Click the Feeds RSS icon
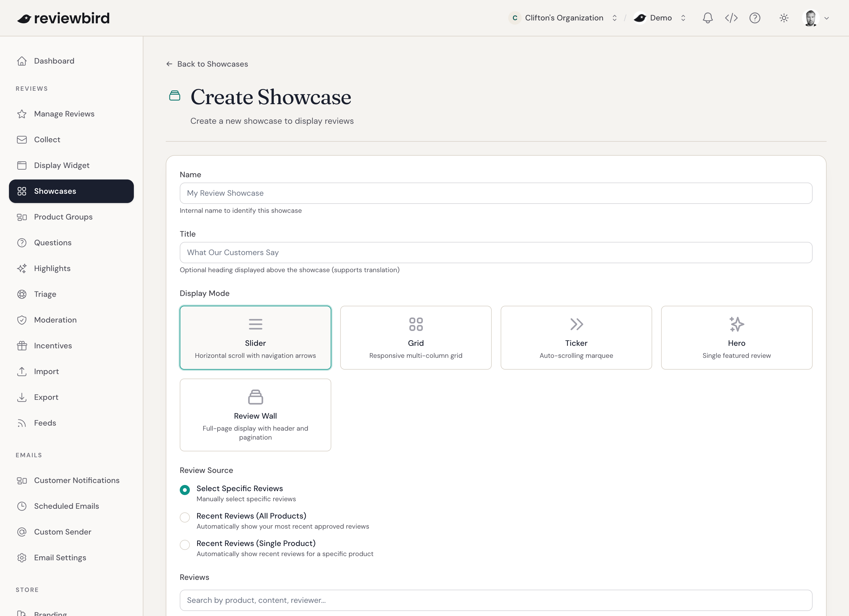The width and height of the screenshot is (849, 616). (22, 423)
